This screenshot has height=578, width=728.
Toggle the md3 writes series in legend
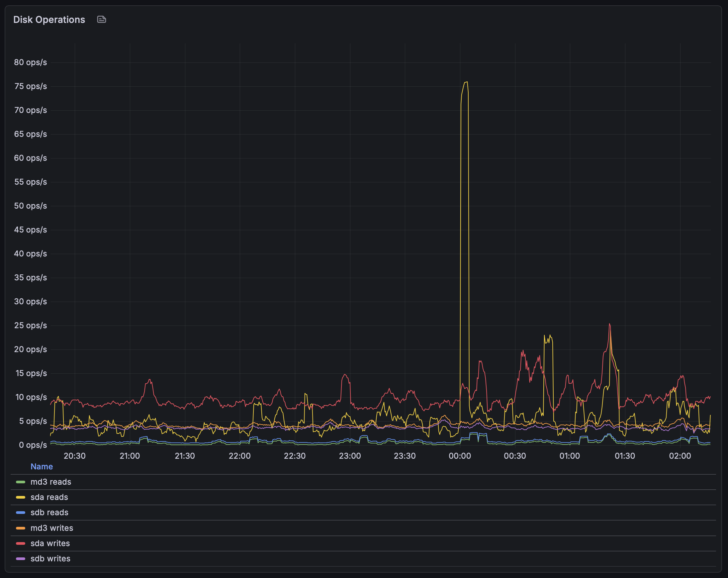click(52, 528)
